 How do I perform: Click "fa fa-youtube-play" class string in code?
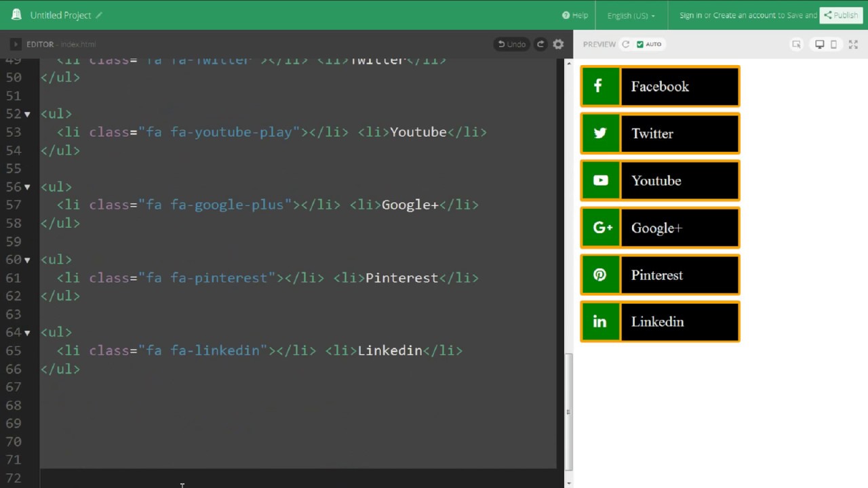pyautogui.click(x=219, y=132)
